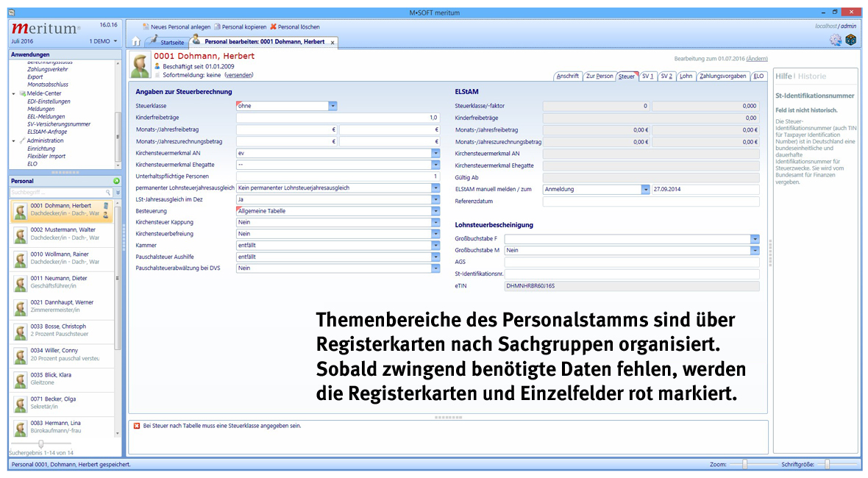Open the Steuerklasse dropdown
The image size is (868, 478).
[x=332, y=106]
